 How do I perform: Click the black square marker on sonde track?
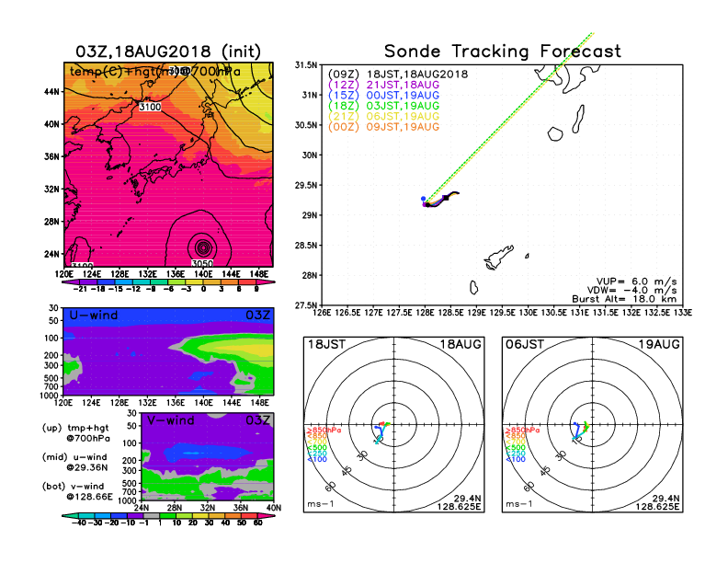[x=446, y=198]
